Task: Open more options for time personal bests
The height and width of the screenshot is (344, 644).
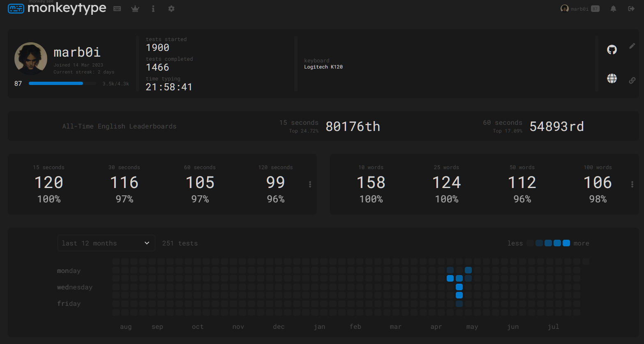Action: [x=310, y=185]
